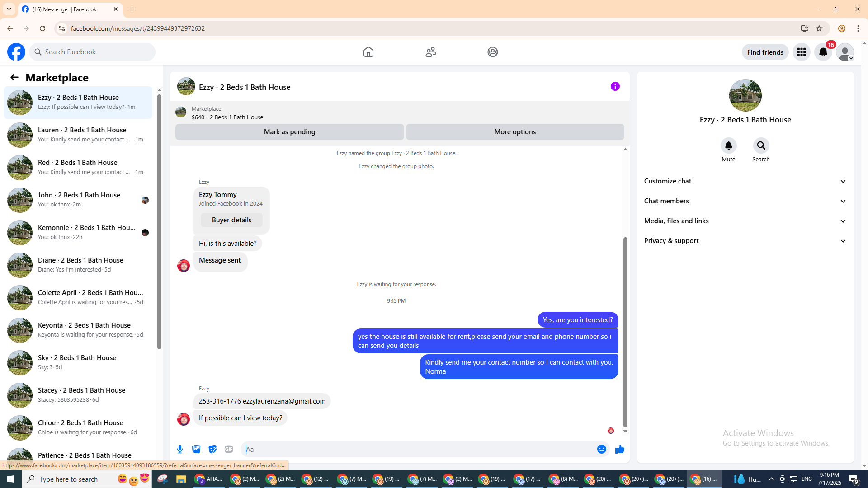
Task: Open the Ezzy chat header title
Action: click(245, 87)
